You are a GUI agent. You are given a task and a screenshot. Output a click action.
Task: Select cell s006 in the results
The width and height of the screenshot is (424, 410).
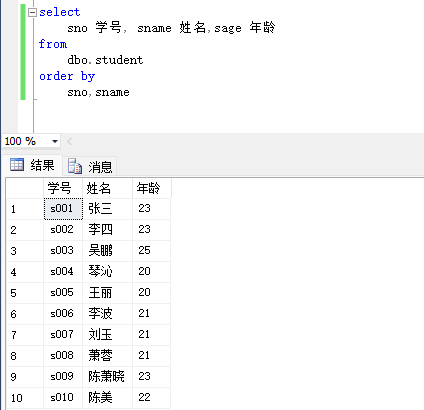coord(63,314)
